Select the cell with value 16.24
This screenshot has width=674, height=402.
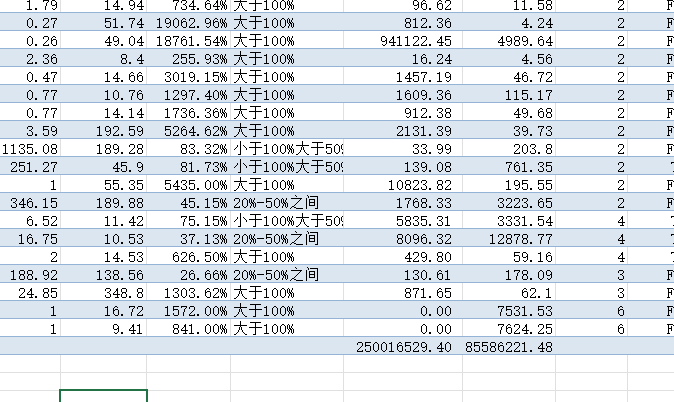click(403, 58)
